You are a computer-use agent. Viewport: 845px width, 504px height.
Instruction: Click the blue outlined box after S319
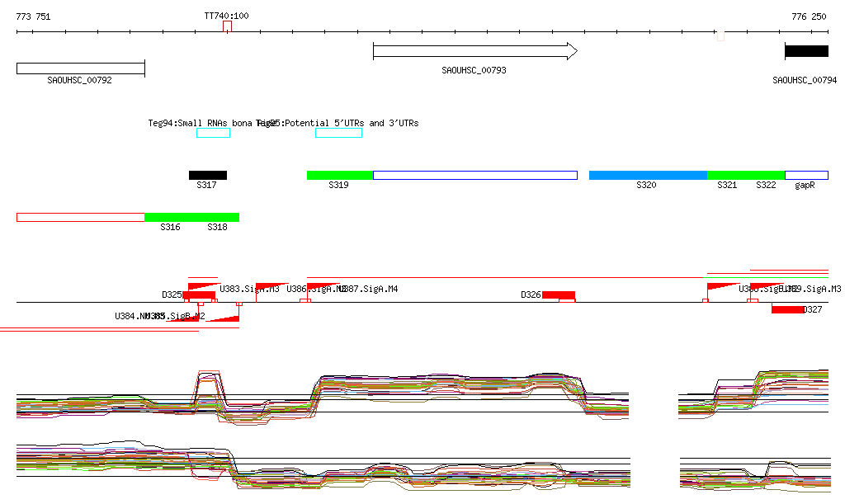[x=475, y=175]
